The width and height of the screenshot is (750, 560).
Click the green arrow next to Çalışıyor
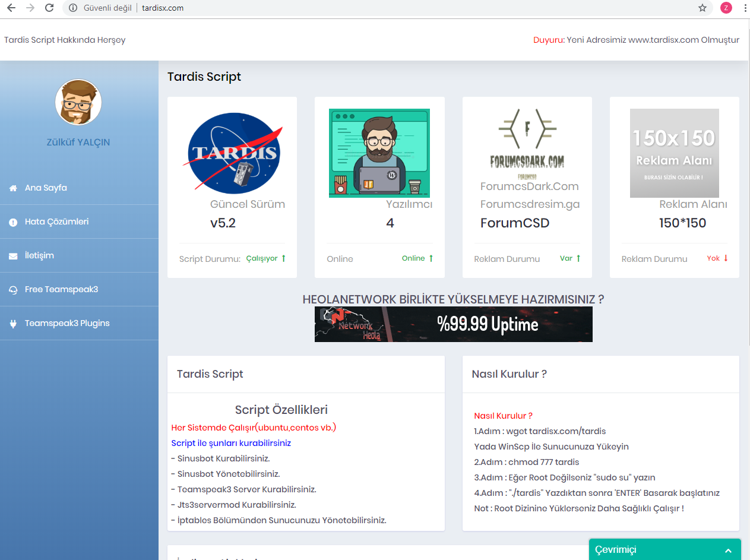coord(283,258)
